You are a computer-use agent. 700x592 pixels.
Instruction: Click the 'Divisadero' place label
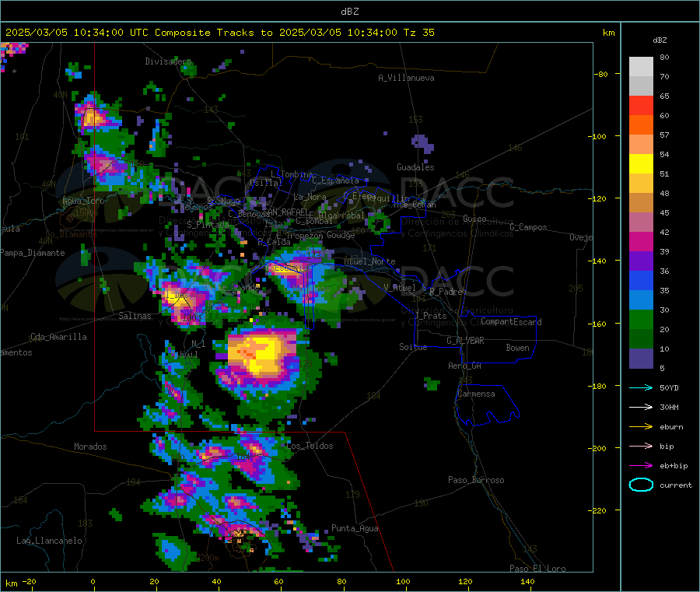tap(168, 61)
